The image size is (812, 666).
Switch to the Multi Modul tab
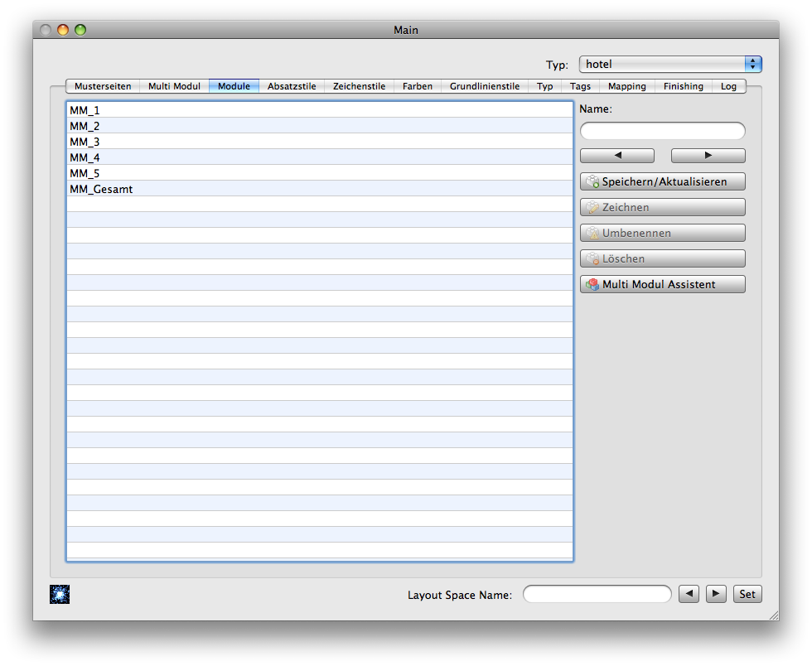(174, 86)
